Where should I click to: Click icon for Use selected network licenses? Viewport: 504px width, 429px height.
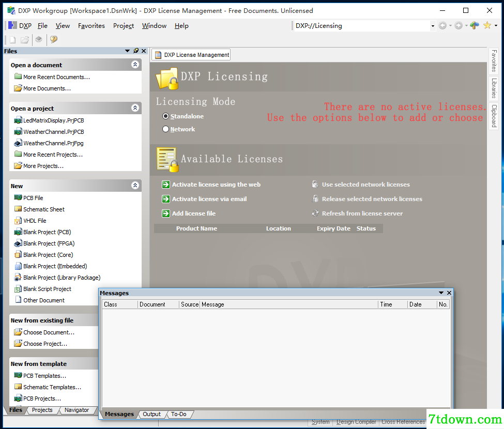tap(315, 184)
